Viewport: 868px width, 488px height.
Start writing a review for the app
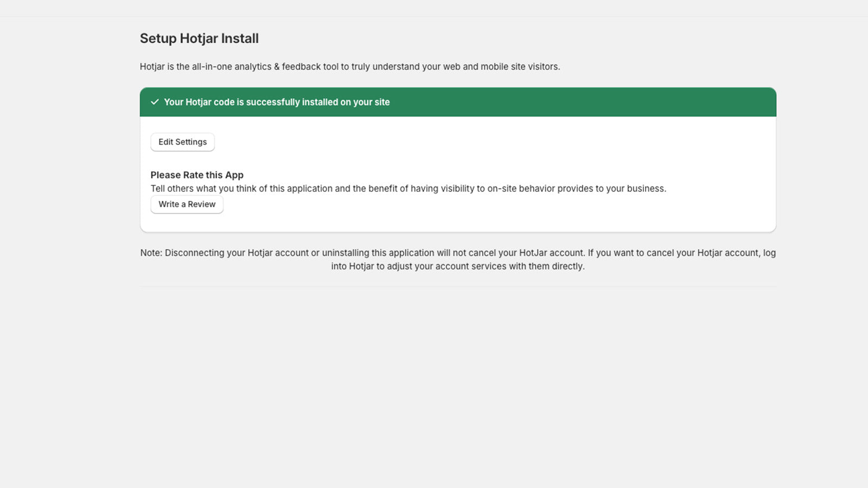tap(187, 204)
